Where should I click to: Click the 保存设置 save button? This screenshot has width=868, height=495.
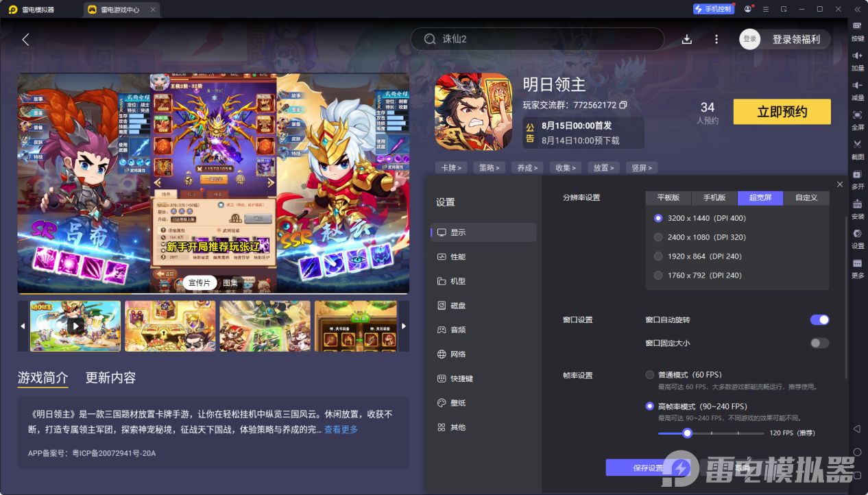pos(648,468)
